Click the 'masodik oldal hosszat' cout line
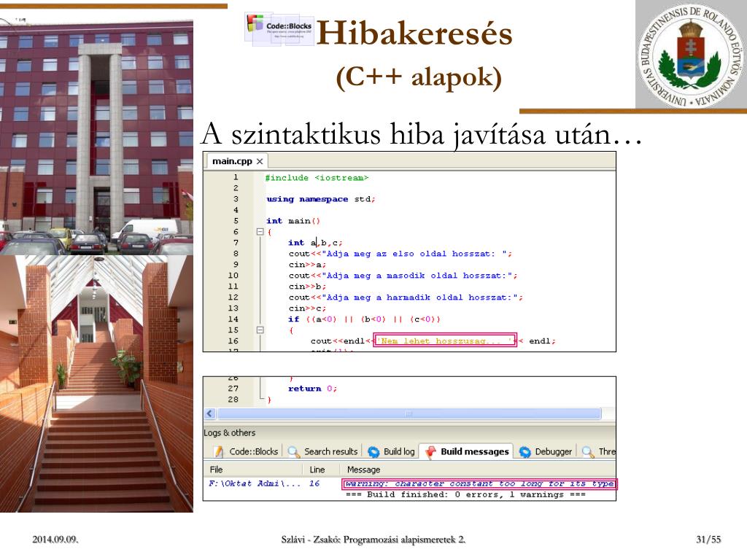Screen dimensions: 747x560 coord(403,276)
